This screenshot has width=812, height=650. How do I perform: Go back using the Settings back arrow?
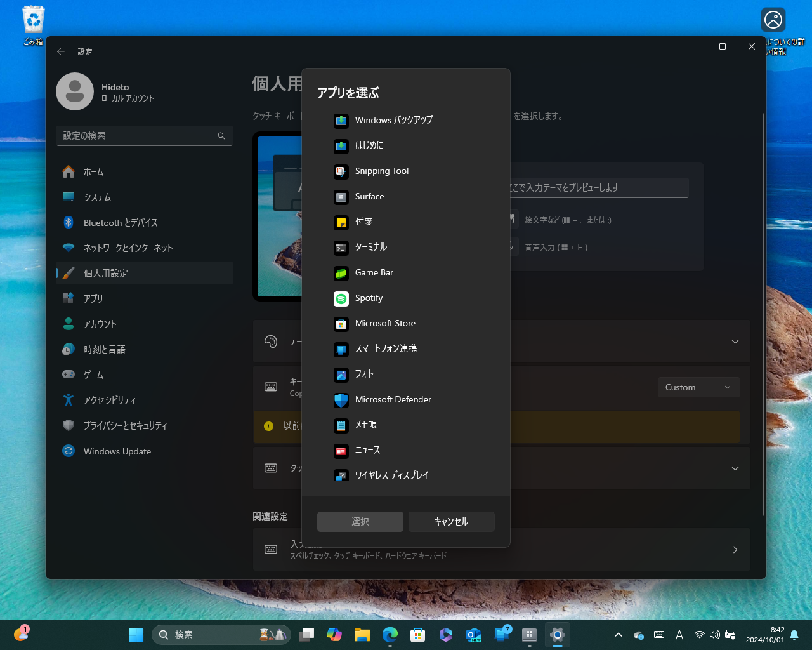click(x=61, y=51)
